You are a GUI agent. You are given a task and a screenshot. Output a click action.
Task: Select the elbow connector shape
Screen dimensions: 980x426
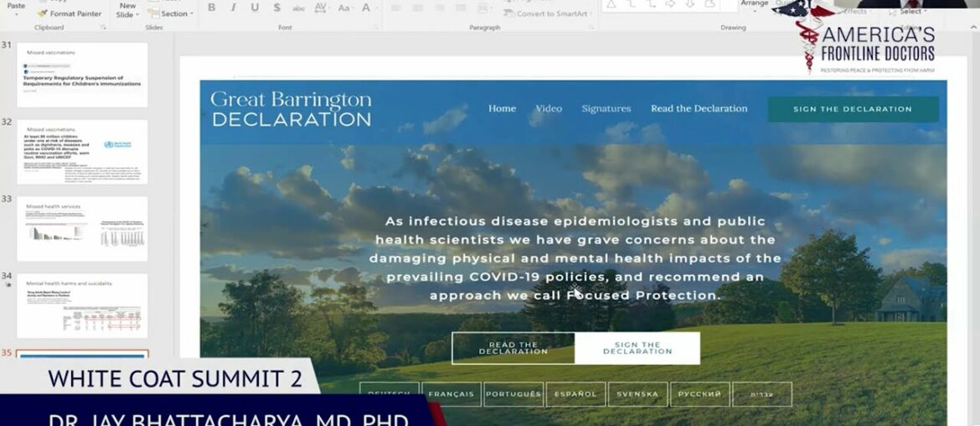tap(632, 4)
